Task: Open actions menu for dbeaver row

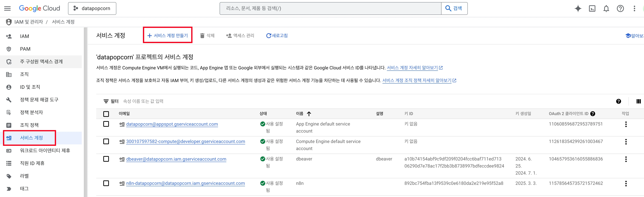Action: 626,159
